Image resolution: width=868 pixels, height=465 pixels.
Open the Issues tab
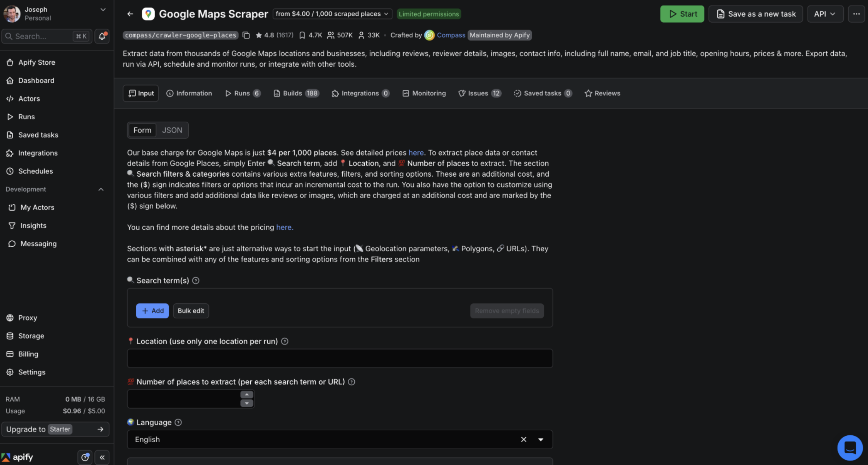click(x=479, y=93)
